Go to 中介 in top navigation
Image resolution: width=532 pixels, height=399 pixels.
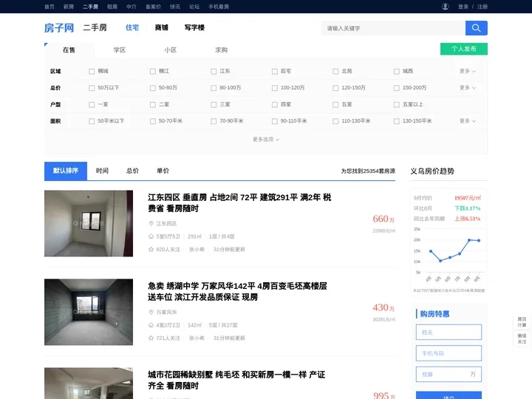tap(132, 7)
